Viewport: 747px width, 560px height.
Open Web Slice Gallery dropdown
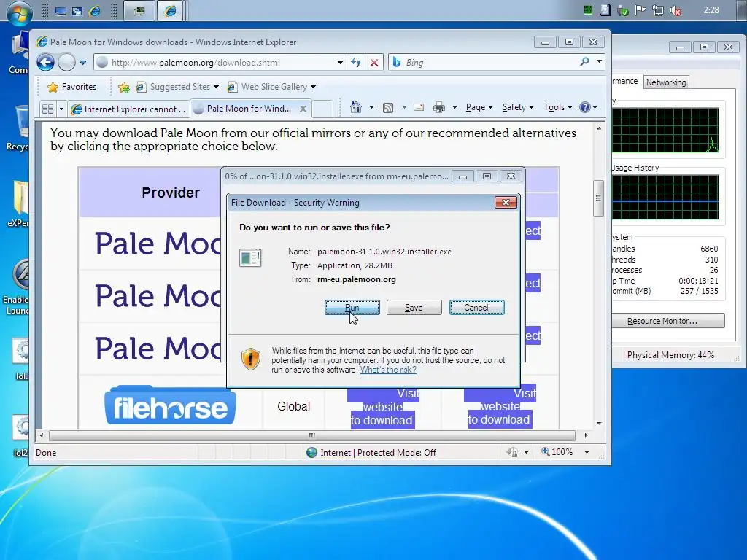(271, 87)
